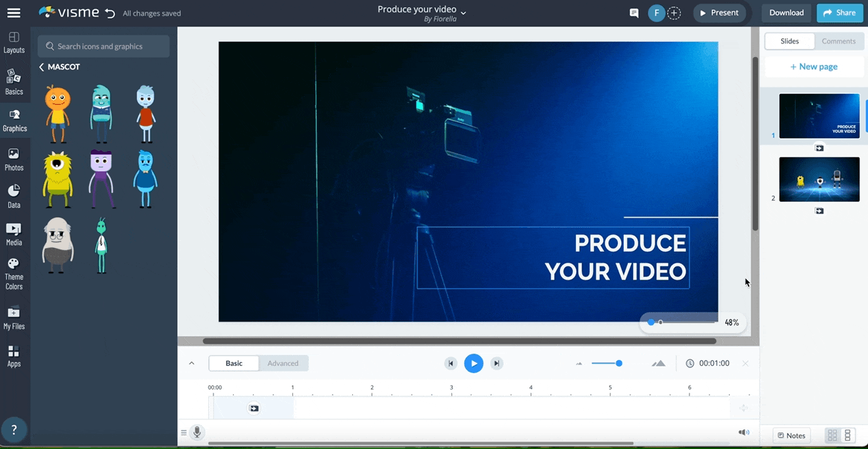The height and width of the screenshot is (449, 868).
Task: Switch to the Comments tab
Action: pos(838,41)
